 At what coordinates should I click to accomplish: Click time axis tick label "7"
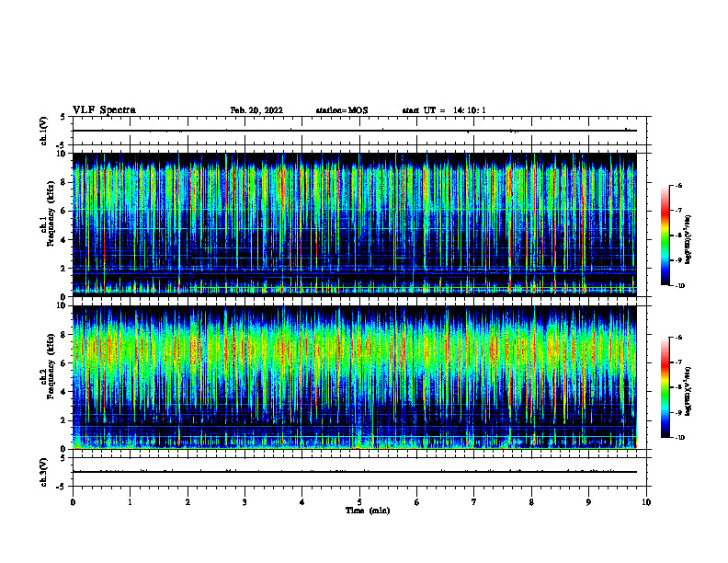click(474, 502)
